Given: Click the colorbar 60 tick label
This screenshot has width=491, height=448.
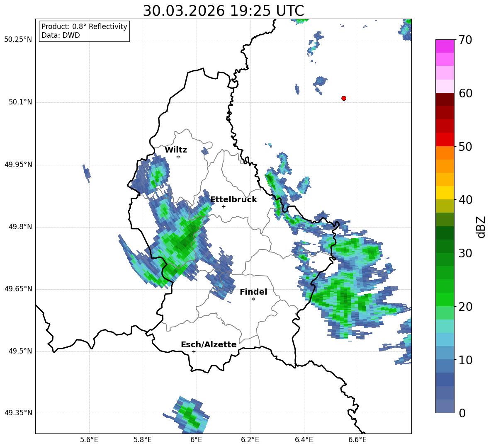Looking at the screenshot, I should click(466, 93).
